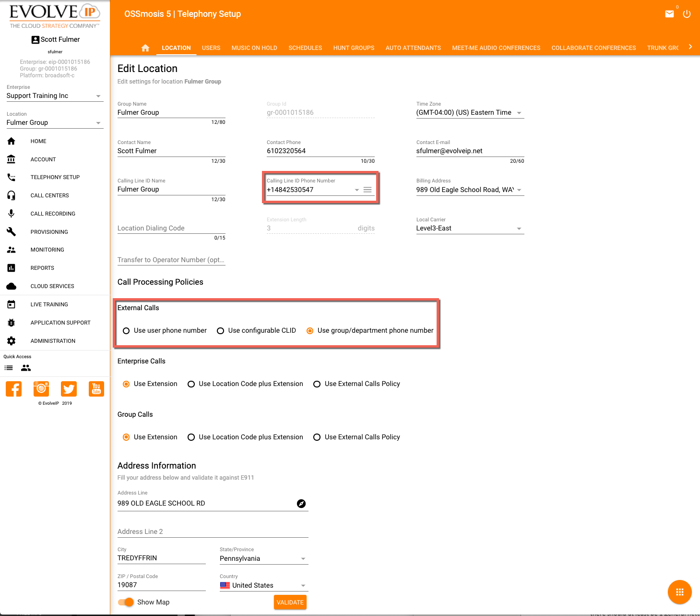Open the EvolveIP Facebook page icon

14,388
